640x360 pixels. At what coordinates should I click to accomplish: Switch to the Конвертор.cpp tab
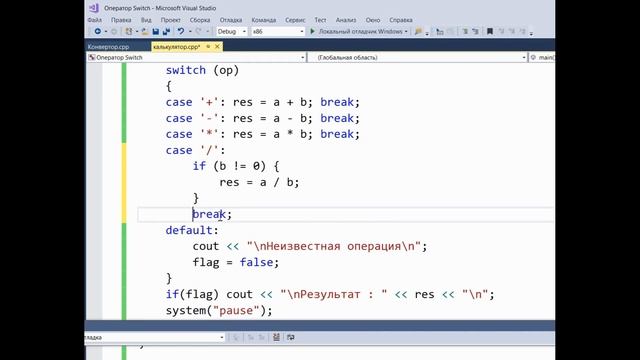[x=109, y=47]
